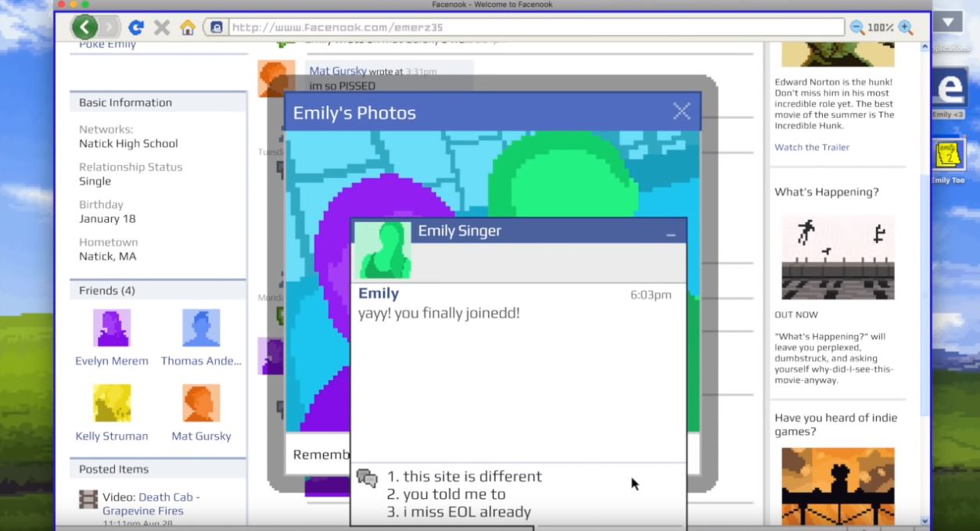Viewport: 980px width, 531px height.
Task: Click the chat reply speech bubble icon
Action: [367, 478]
